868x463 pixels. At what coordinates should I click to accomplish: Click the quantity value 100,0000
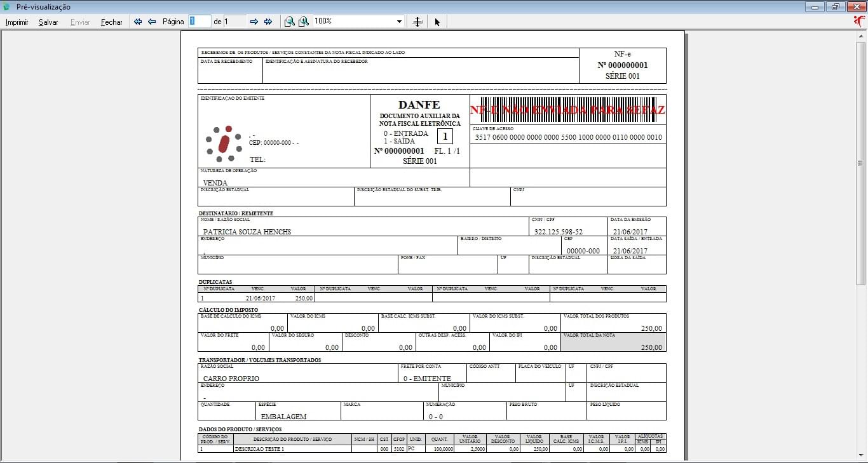(444, 449)
